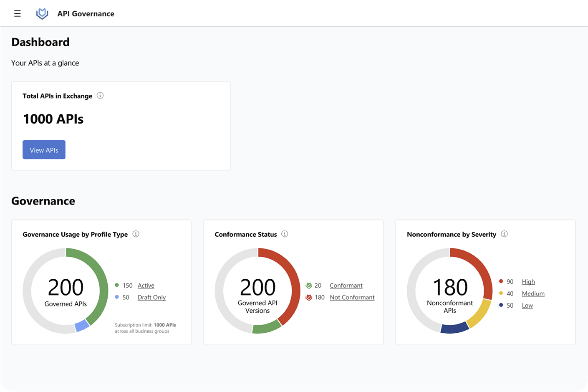
Task: Click the API Governance shield logo
Action: click(x=42, y=14)
